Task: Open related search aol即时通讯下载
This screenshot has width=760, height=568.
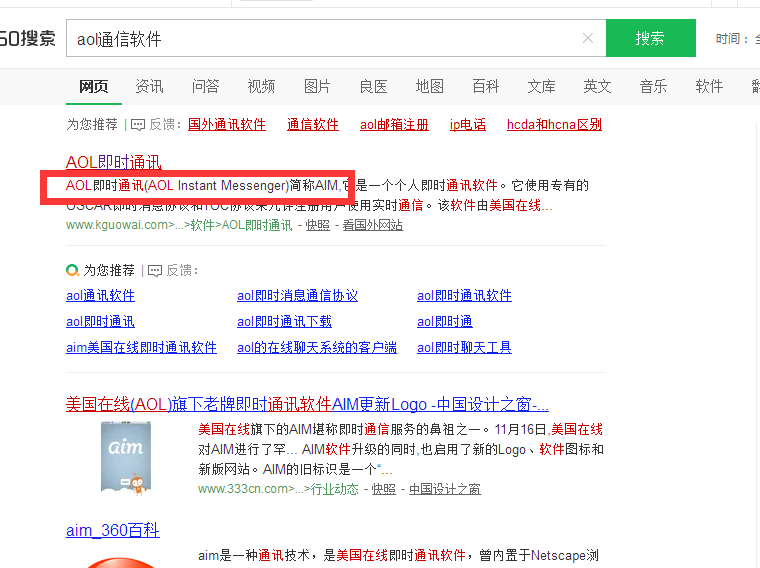Action: 284,322
